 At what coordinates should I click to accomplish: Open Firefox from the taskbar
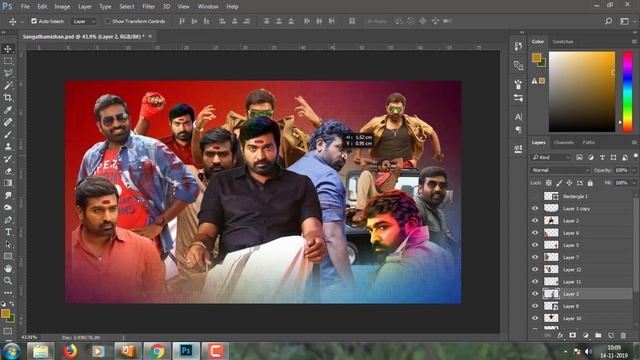70,351
